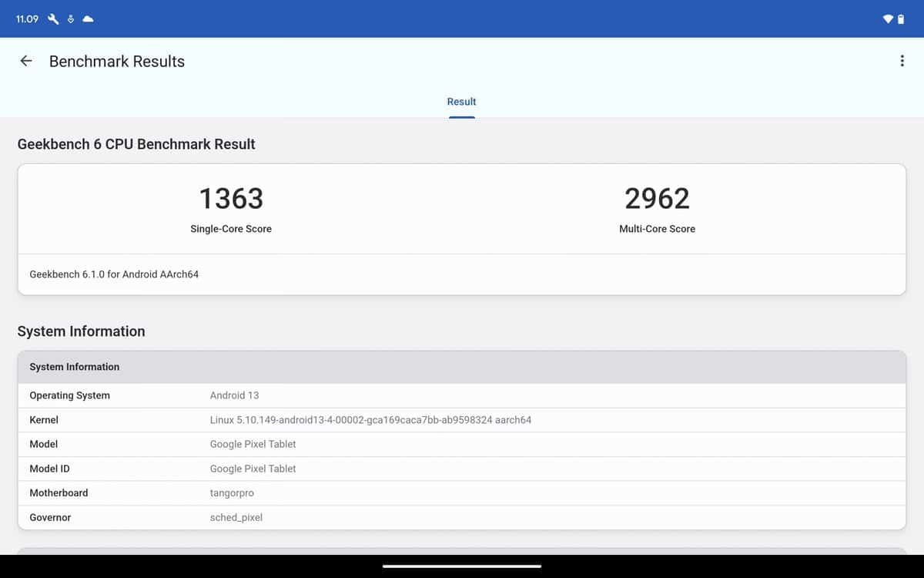The image size is (924, 578).
Task: Tap the battery icon in status bar
Action: click(x=901, y=18)
